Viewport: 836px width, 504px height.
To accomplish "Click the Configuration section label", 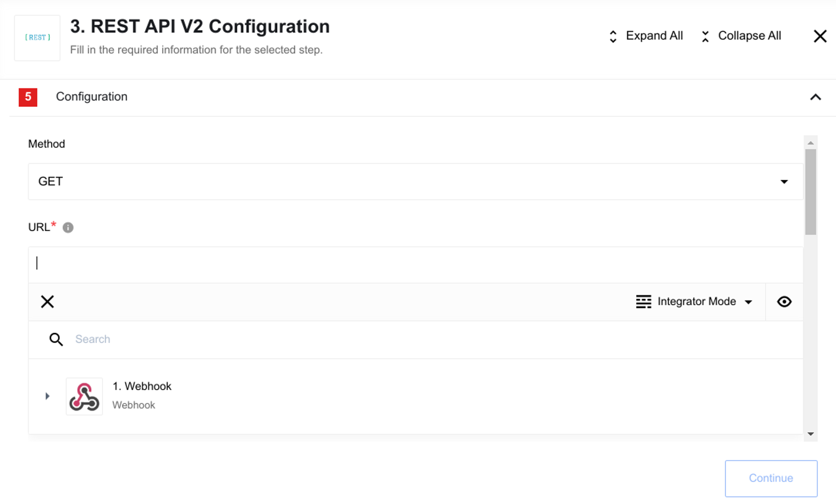I will coord(91,96).
